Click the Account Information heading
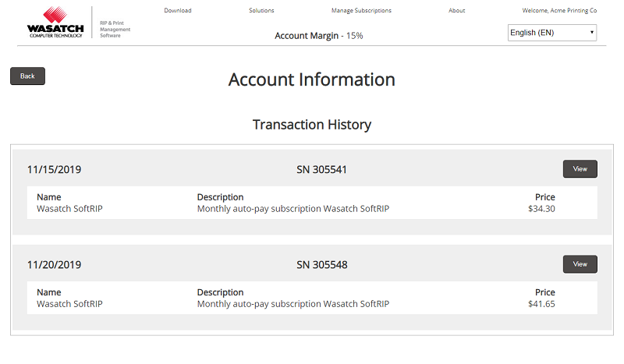 311,80
